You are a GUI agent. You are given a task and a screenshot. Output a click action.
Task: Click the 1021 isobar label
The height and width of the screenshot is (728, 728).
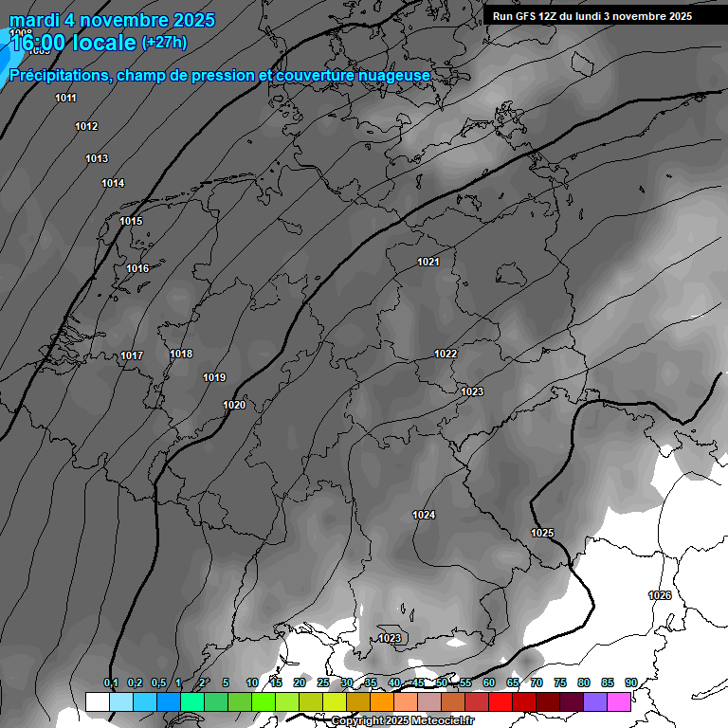tap(428, 262)
